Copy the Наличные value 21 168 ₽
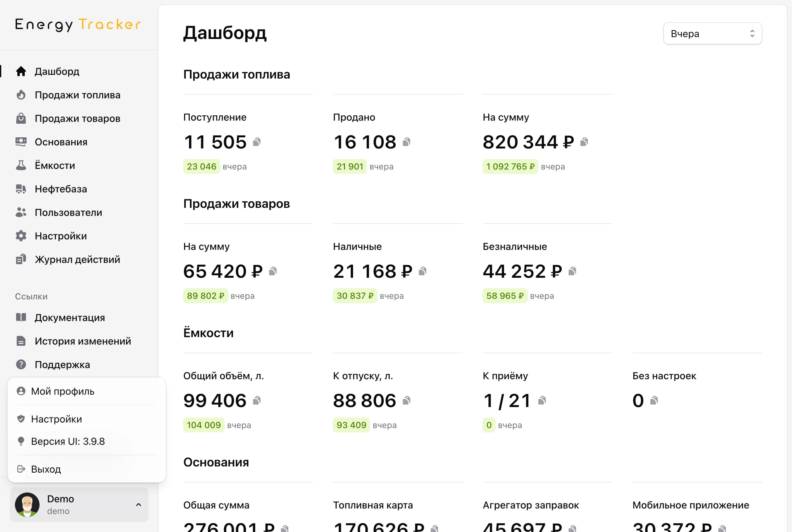The height and width of the screenshot is (532, 792). click(423, 271)
